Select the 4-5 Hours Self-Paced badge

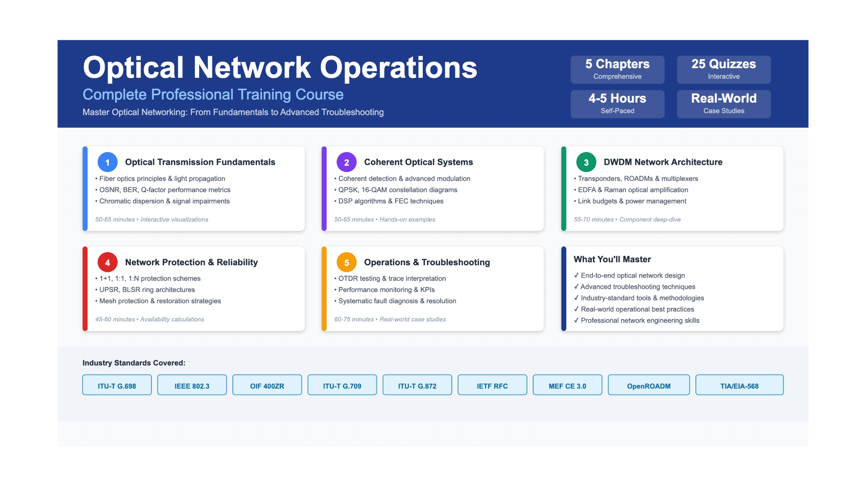click(617, 104)
